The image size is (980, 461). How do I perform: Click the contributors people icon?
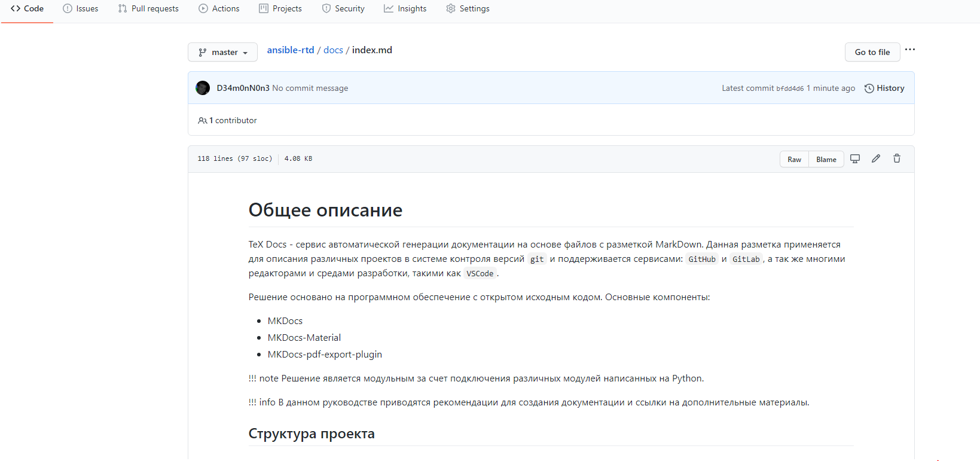pos(202,120)
